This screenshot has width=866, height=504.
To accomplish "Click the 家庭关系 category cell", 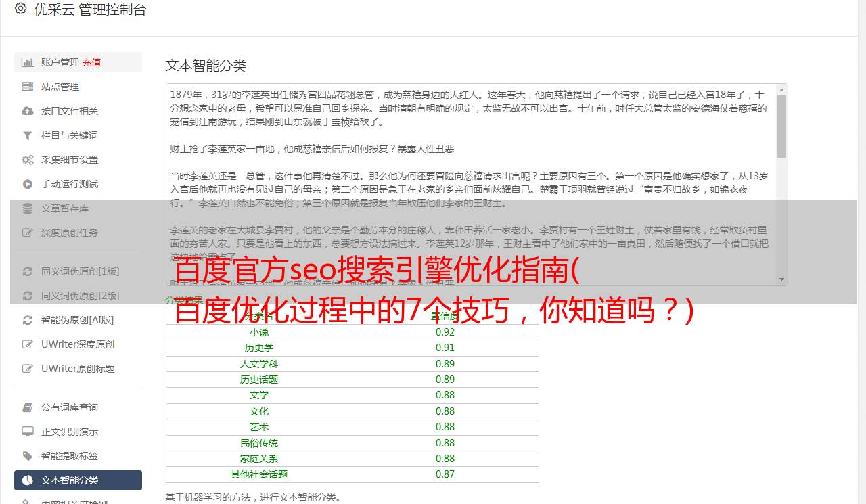I will (259, 459).
